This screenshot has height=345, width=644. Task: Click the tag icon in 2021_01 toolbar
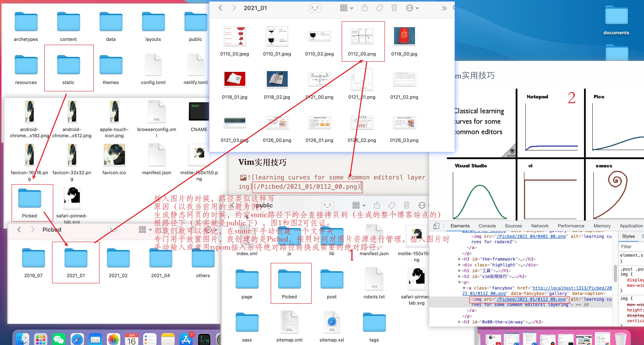pyautogui.click(x=379, y=8)
